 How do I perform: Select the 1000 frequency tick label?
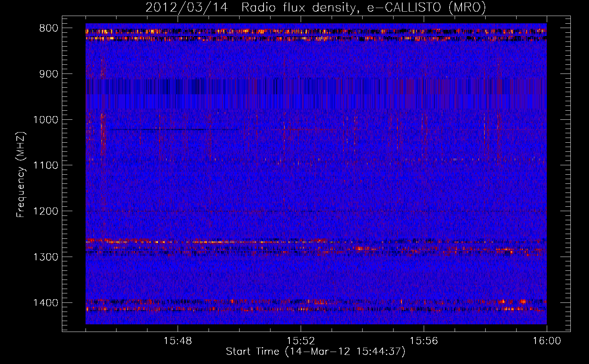point(46,120)
